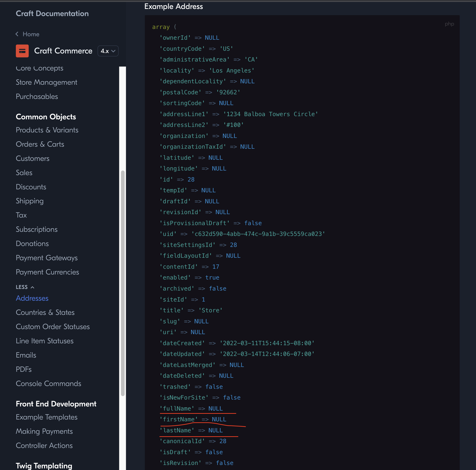The width and height of the screenshot is (476, 470).
Task: Click the 'addressLine1' value in code
Action: (x=271, y=114)
